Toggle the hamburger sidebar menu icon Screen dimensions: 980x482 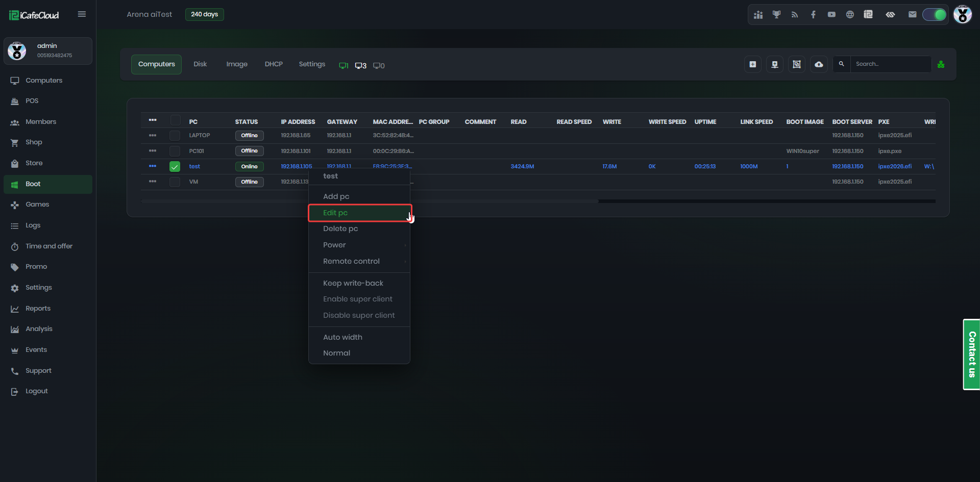pos(82,14)
